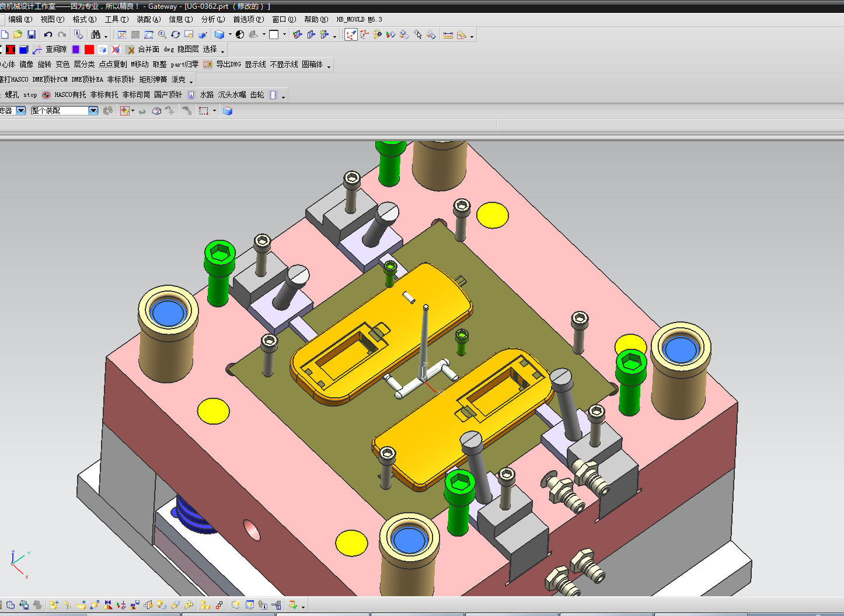This screenshot has width=844, height=616.
Task: Expand the rectangle selection mode dropdown
Action: [x=214, y=110]
